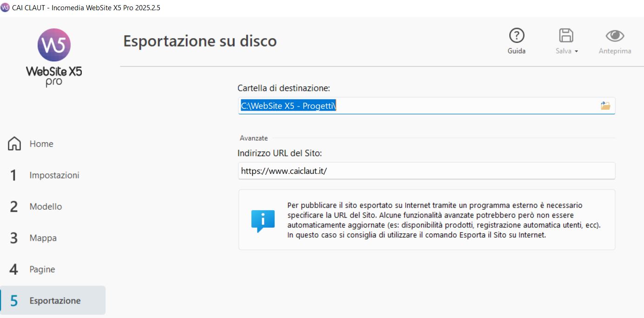Click the 'Indirizzo URL del Sito:' label

(x=280, y=153)
